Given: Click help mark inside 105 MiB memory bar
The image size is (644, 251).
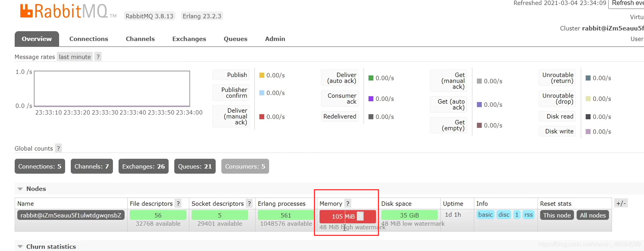Looking at the screenshot, I should [x=360, y=216].
